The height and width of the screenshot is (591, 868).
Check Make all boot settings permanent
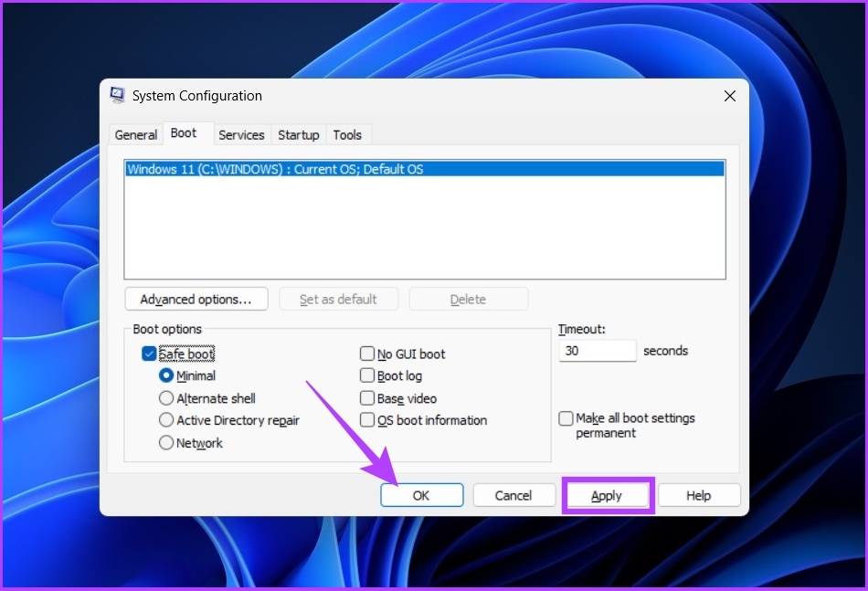[x=566, y=418]
